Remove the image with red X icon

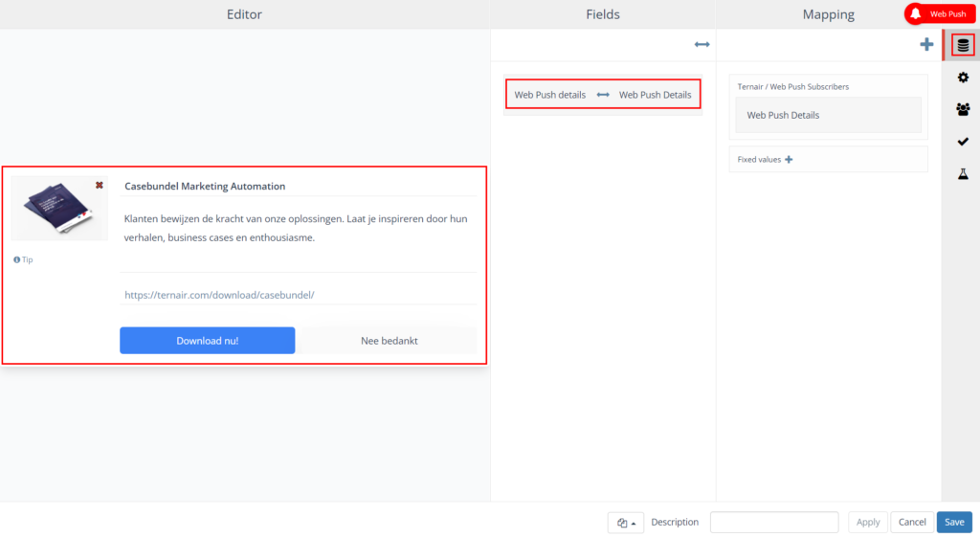pos(100,185)
